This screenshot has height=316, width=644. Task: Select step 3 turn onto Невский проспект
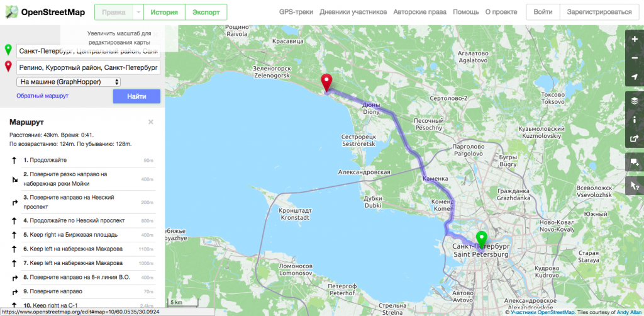pyautogui.click(x=82, y=202)
